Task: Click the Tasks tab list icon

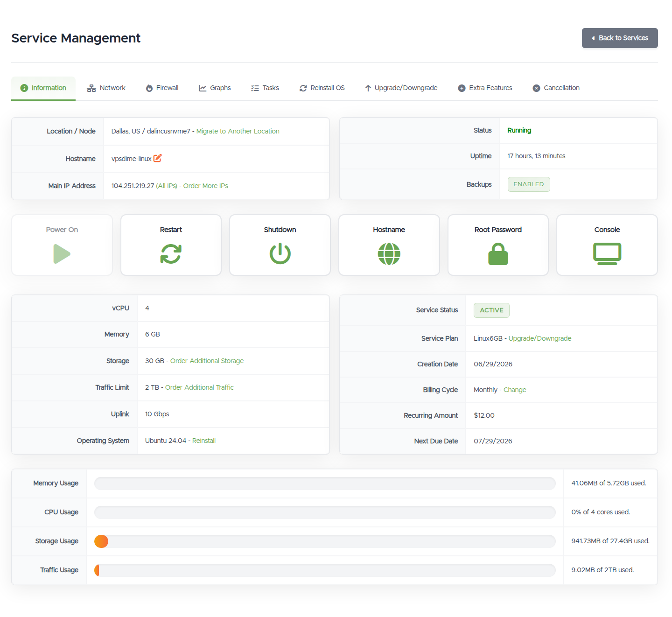Action: coord(255,88)
